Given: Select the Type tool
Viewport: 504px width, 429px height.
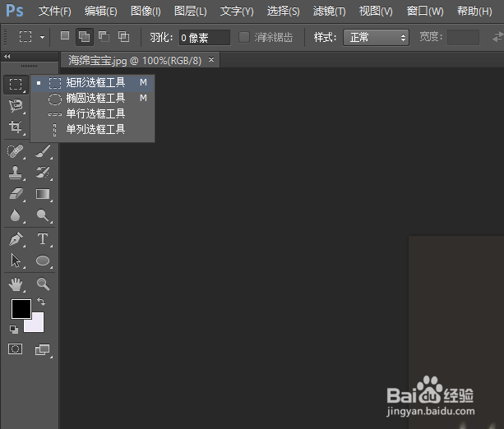Looking at the screenshot, I should pos(43,239).
